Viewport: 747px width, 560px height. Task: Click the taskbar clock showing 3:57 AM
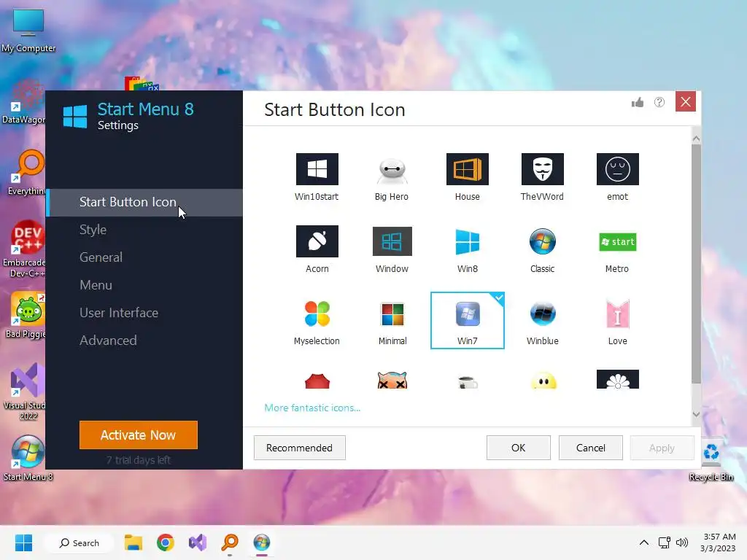click(718, 542)
